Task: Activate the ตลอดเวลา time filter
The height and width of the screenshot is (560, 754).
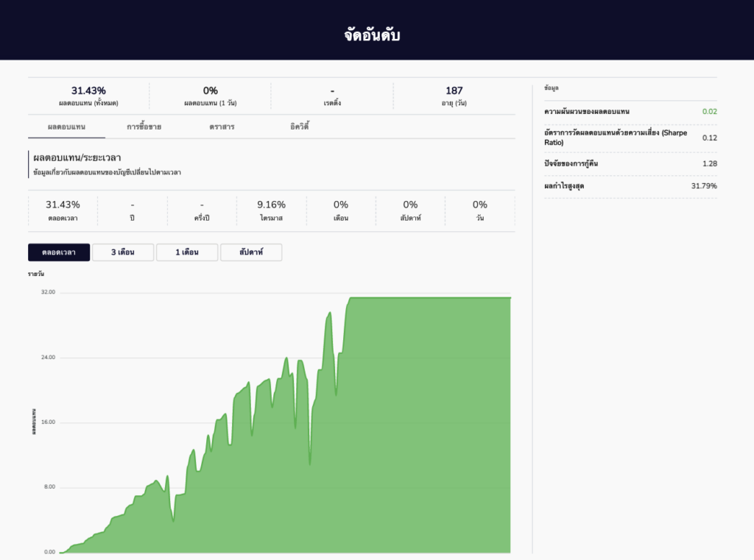Action: click(x=58, y=252)
